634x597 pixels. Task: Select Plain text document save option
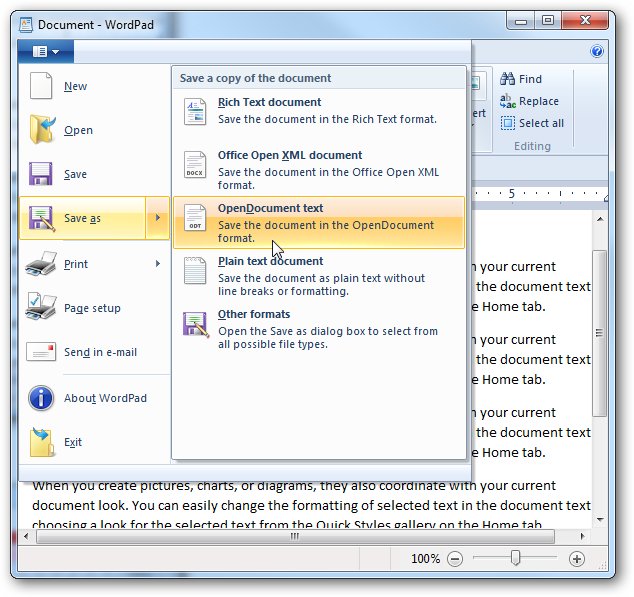[319, 275]
